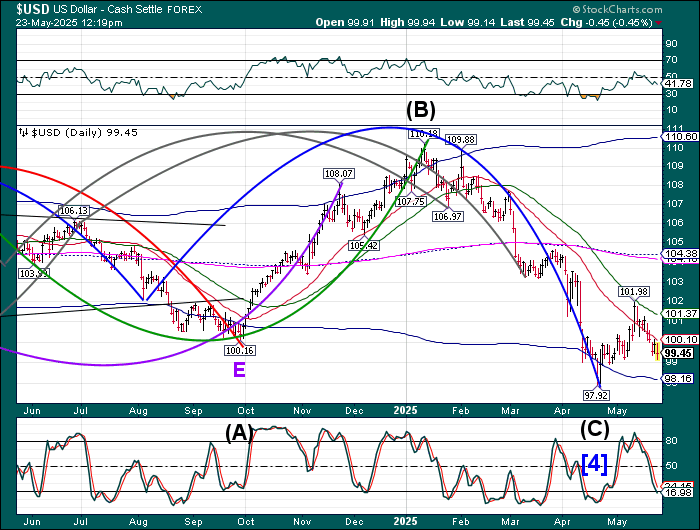
Task: Click the 108.07 price annotation
Action: pyautogui.click(x=339, y=173)
